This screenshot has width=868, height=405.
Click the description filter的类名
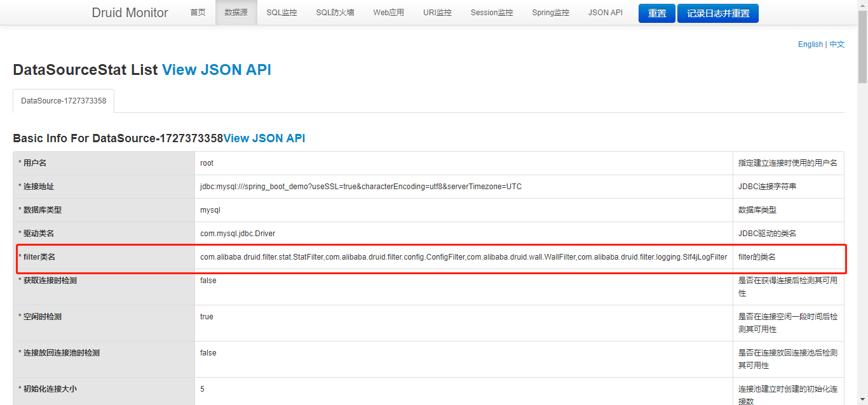pyautogui.click(x=757, y=257)
